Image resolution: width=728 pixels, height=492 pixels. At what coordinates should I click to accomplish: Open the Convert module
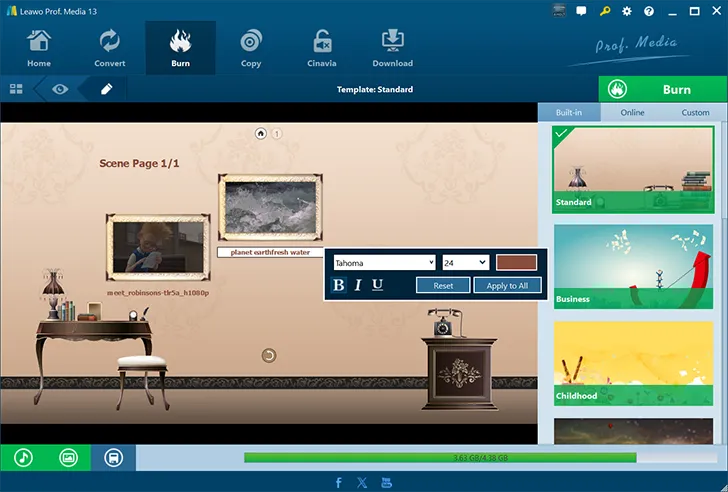tap(109, 47)
